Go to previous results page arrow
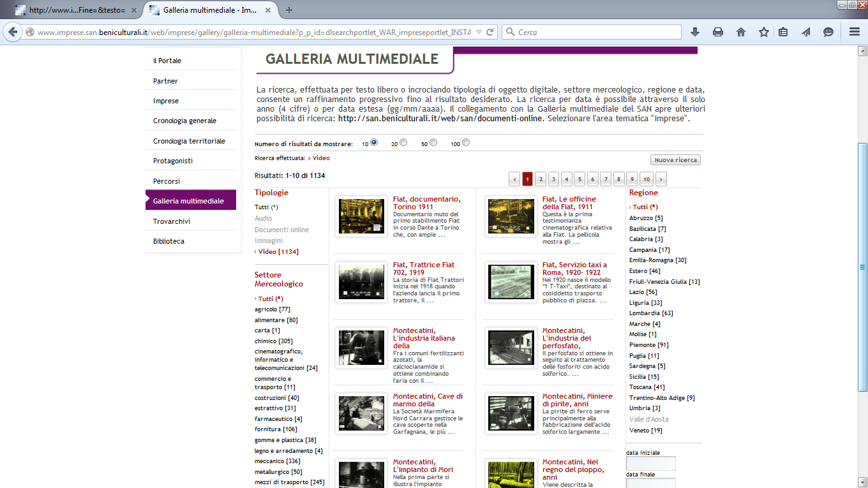The width and height of the screenshot is (868, 488). [x=514, y=179]
